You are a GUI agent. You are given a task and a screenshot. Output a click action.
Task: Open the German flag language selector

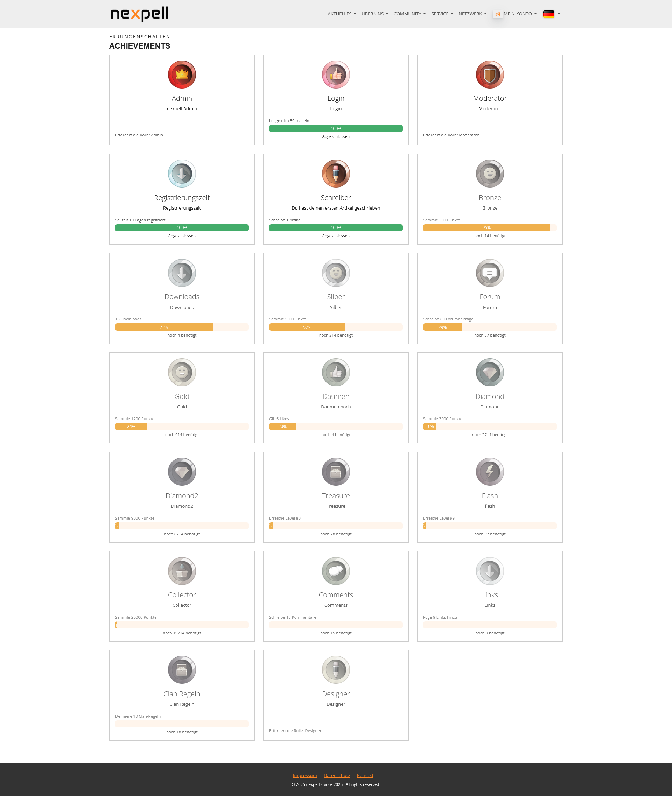[551, 14]
